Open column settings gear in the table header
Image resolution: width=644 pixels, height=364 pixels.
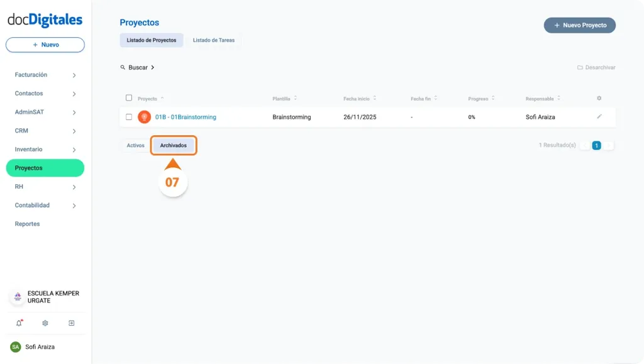tap(599, 98)
